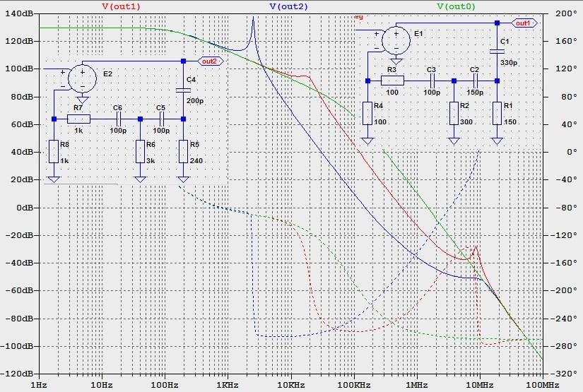Click the ground symbol below R2
The image size is (583, 392).
point(454,141)
